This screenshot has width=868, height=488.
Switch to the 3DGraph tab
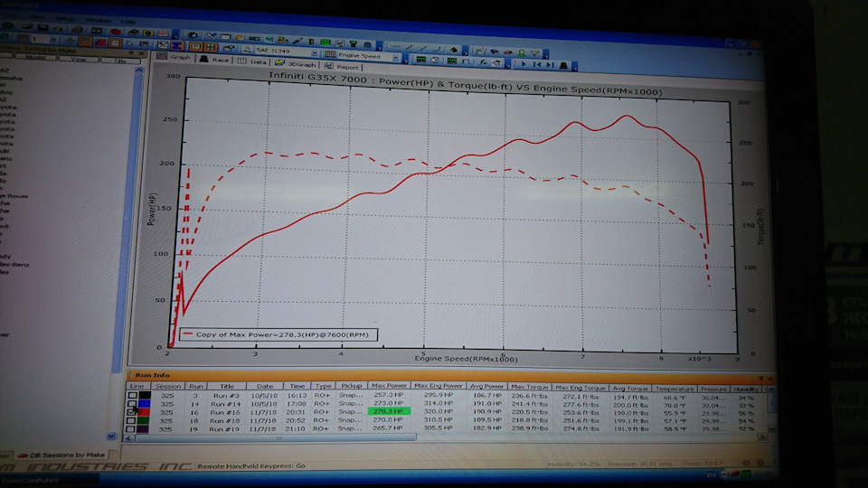pos(297,63)
